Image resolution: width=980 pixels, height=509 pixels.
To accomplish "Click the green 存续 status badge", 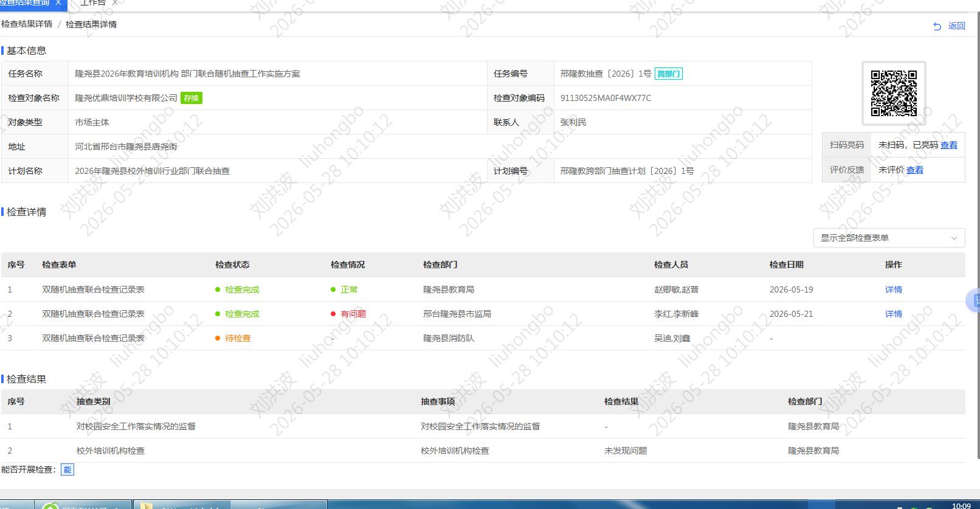I will pyautogui.click(x=192, y=98).
